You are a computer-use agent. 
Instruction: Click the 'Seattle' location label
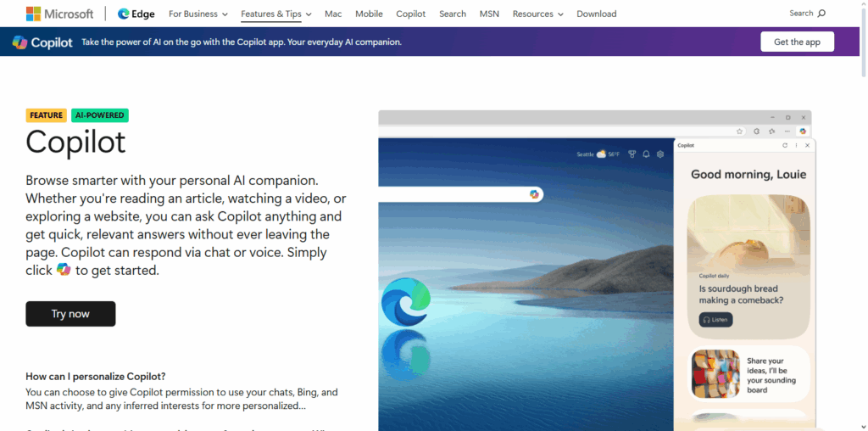click(x=585, y=154)
